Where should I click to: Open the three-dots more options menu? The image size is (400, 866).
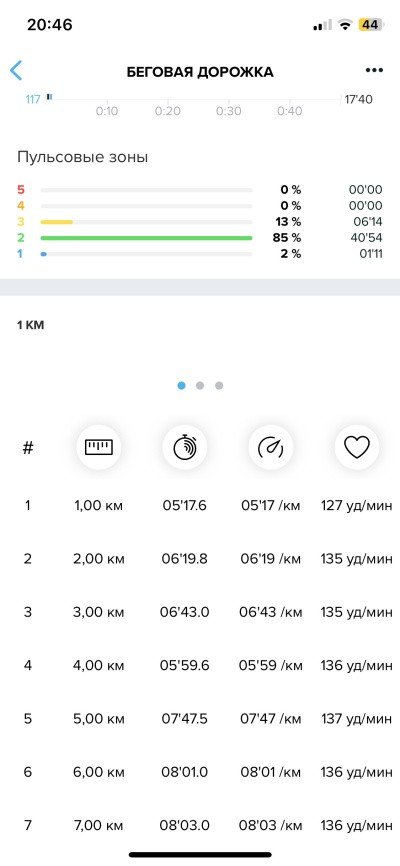point(374,70)
